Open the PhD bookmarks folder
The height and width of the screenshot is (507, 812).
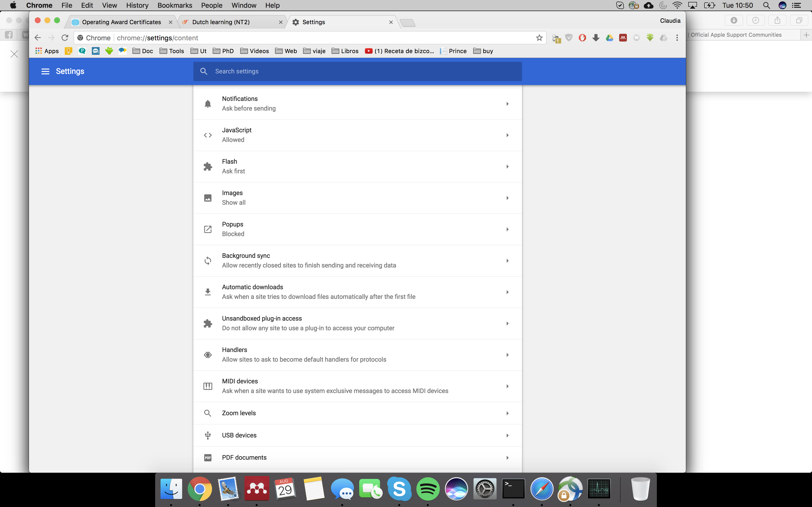pos(224,51)
